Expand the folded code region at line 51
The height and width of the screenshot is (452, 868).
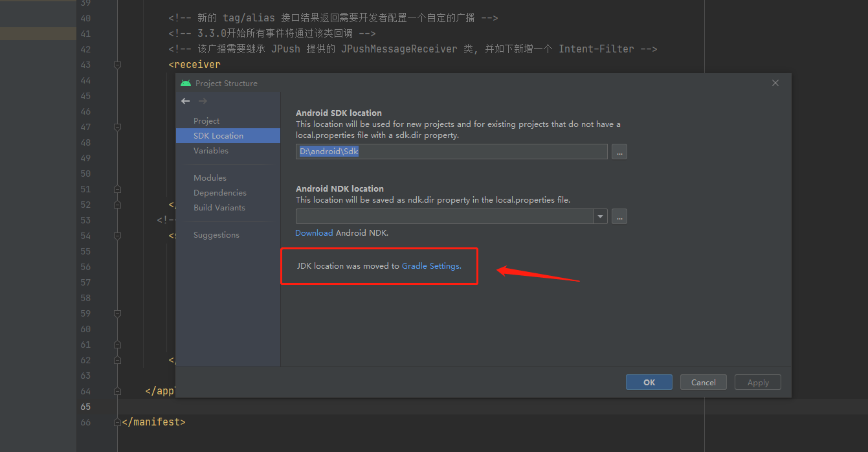[x=117, y=189]
